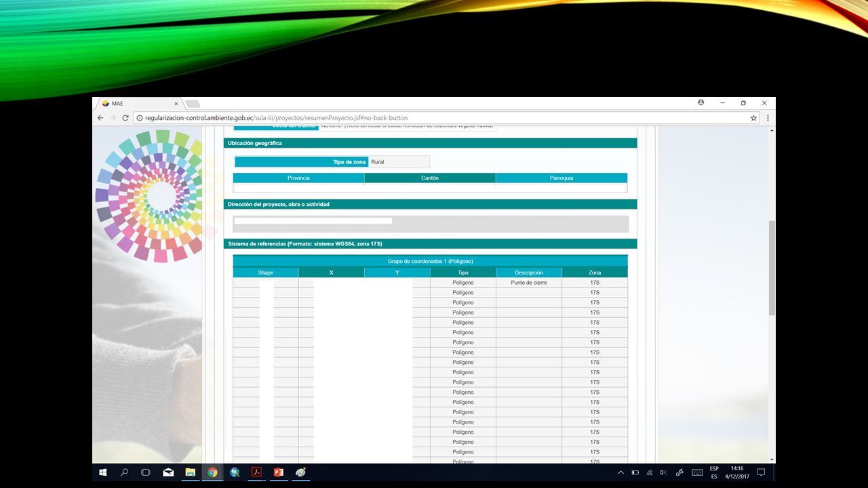868x488 pixels.
Task: Switch to Chrome on the taskbar
Action: [213, 472]
